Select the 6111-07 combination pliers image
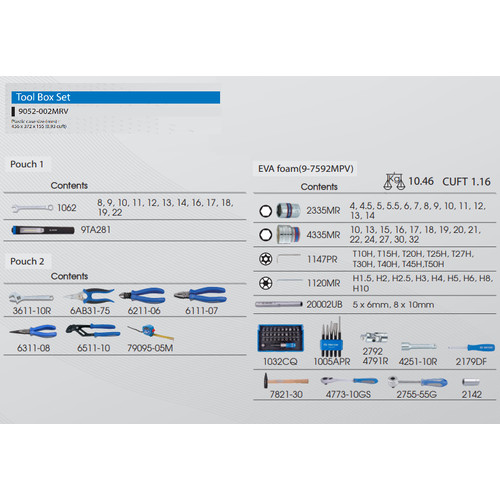Image resolution: width=500 pixels, height=500 pixels. pyautogui.click(x=200, y=295)
